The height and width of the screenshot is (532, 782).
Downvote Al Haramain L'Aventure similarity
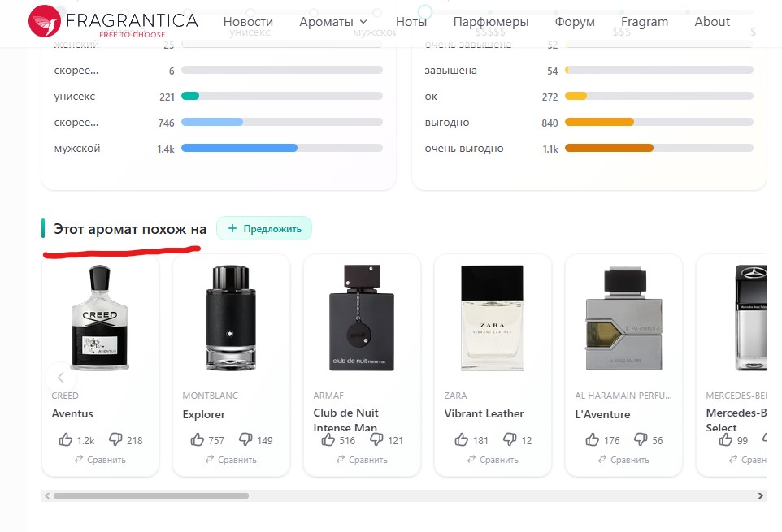pos(641,439)
